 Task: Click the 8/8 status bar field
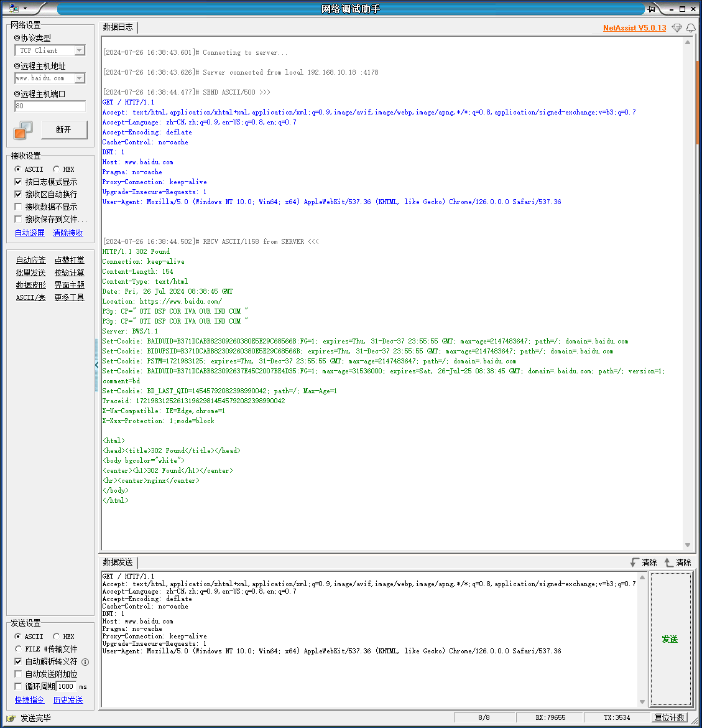(x=484, y=718)
